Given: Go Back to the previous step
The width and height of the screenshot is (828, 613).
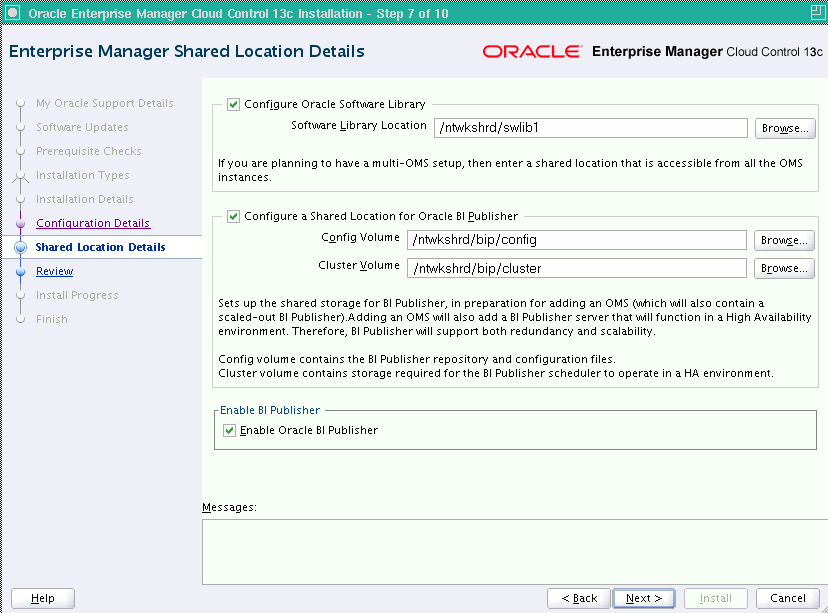Looking at the screenshot, I should click(x=579, y=598).
